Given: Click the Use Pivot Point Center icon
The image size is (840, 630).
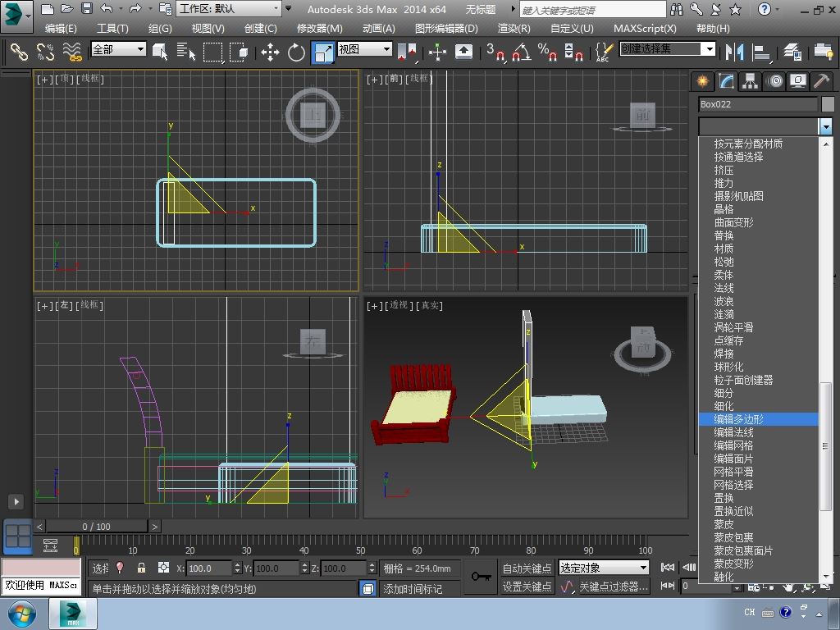Looking at the screenshot, I should click(x=407, y=52).
